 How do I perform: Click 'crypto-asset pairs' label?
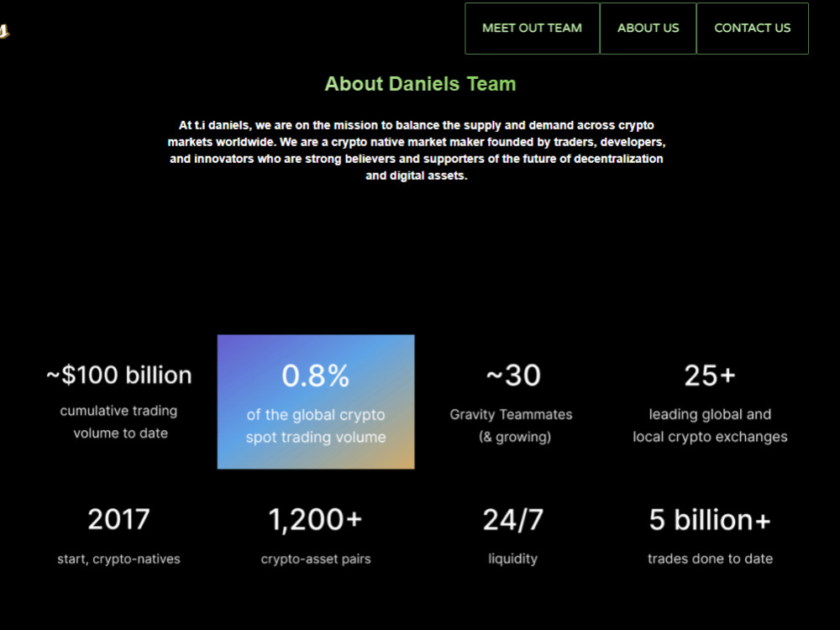coord(316,559)
